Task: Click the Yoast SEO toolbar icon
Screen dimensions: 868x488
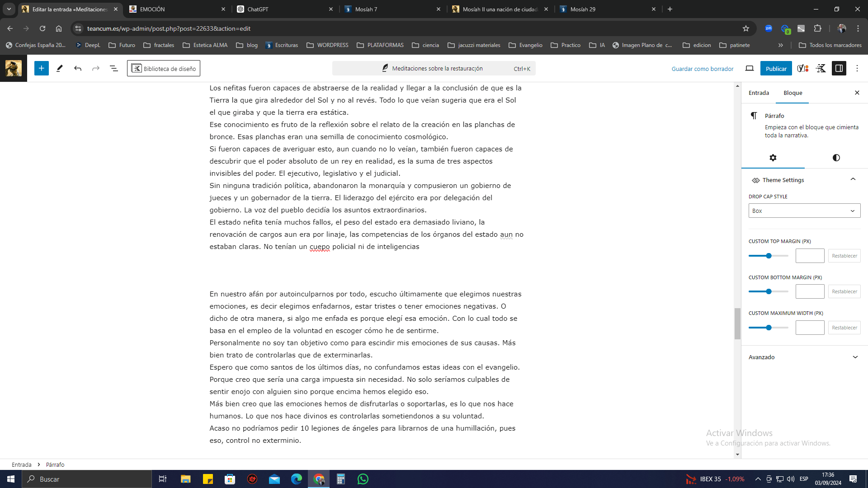Action: pos(802,68)
